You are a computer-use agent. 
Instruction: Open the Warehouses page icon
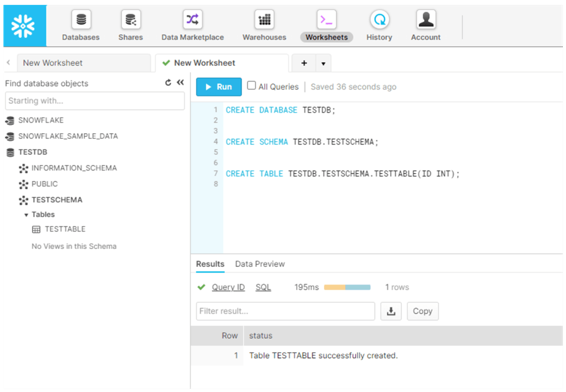264,19
